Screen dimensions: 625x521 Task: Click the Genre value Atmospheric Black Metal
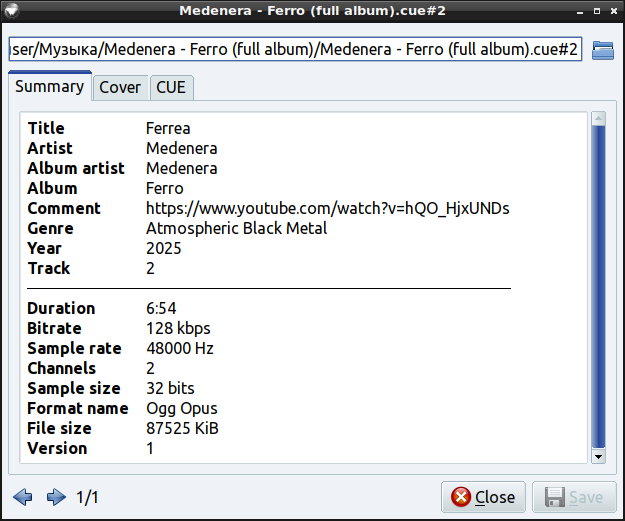(236, 228)
